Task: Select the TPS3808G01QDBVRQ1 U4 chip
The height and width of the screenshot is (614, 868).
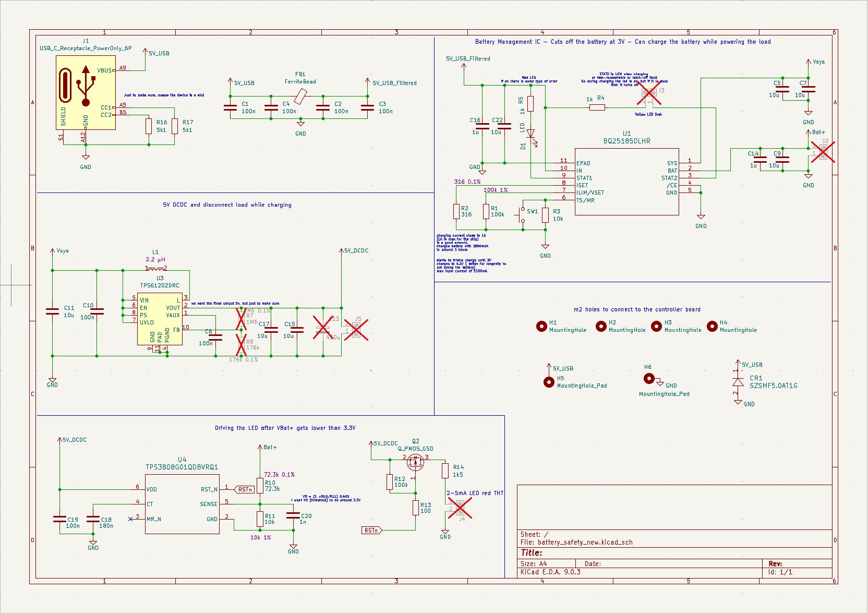Action: [182, 504]
